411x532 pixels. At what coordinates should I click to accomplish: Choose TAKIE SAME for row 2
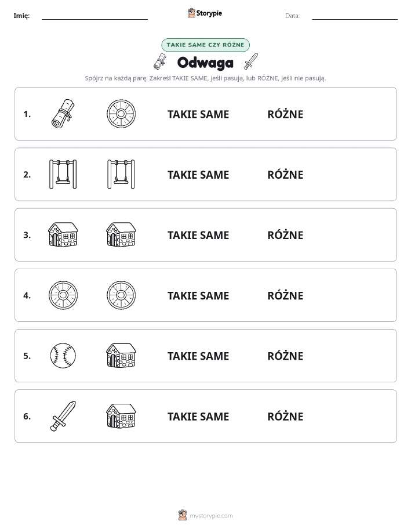coord(198,175)
